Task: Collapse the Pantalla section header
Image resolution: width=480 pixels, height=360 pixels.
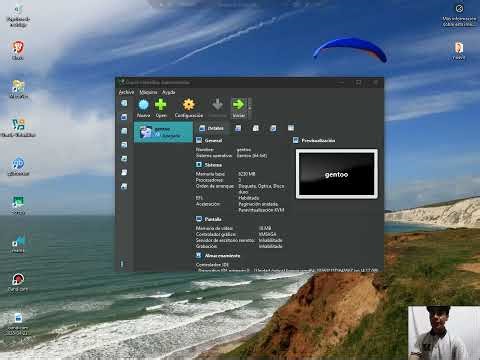Action: pos(209,219)
